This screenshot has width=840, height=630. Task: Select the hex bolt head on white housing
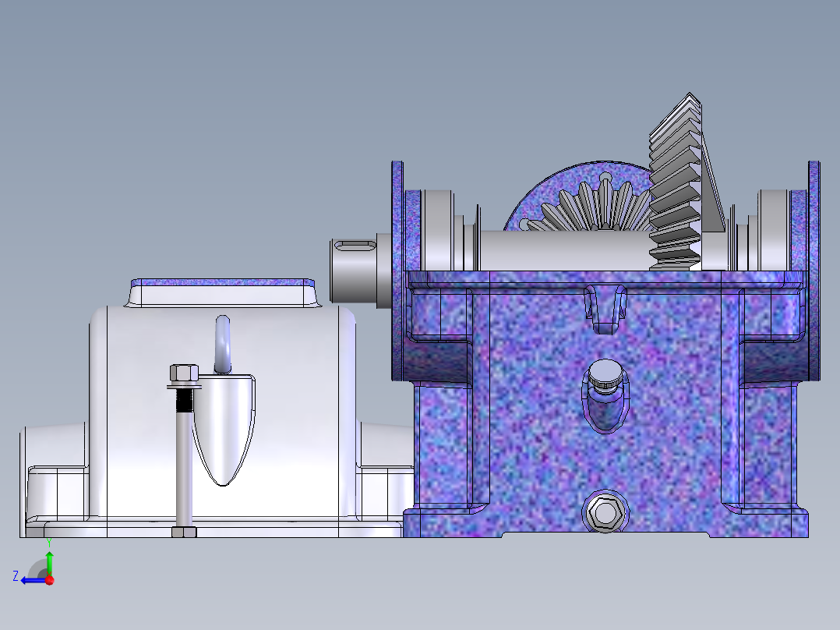point(184,373)
